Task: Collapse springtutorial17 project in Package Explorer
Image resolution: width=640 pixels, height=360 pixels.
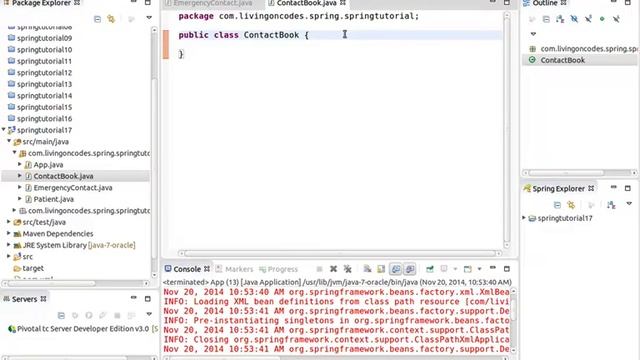Action: tap(4, 129)
